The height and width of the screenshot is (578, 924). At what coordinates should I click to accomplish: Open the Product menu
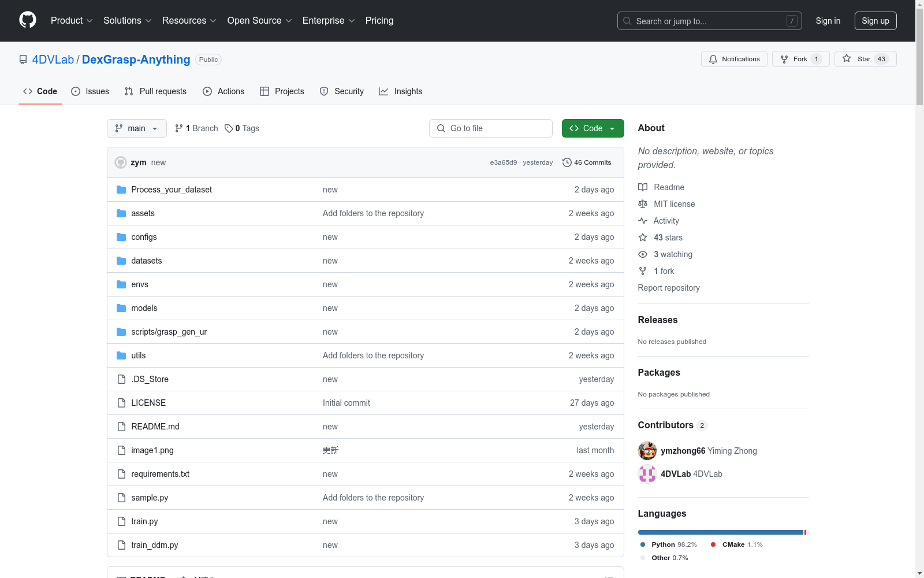[72, 20]
